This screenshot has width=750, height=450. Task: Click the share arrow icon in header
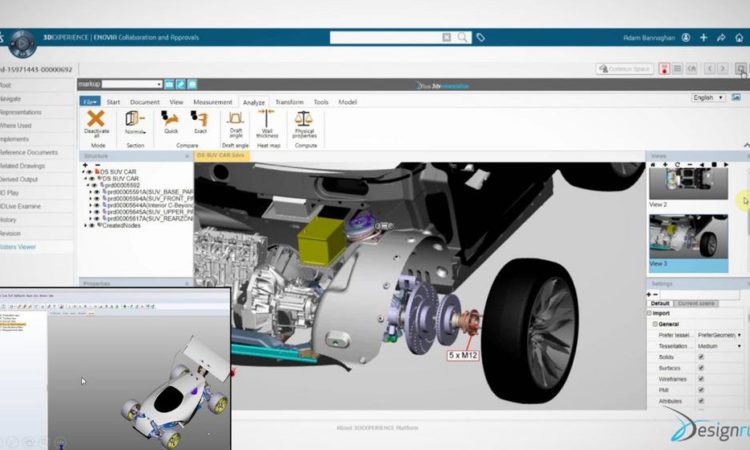721,37
